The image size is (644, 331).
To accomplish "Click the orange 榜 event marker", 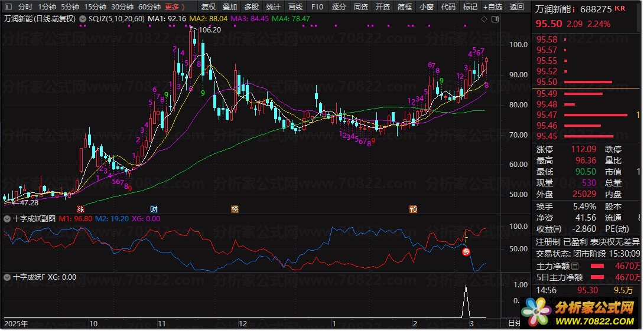I will [235, 209].
